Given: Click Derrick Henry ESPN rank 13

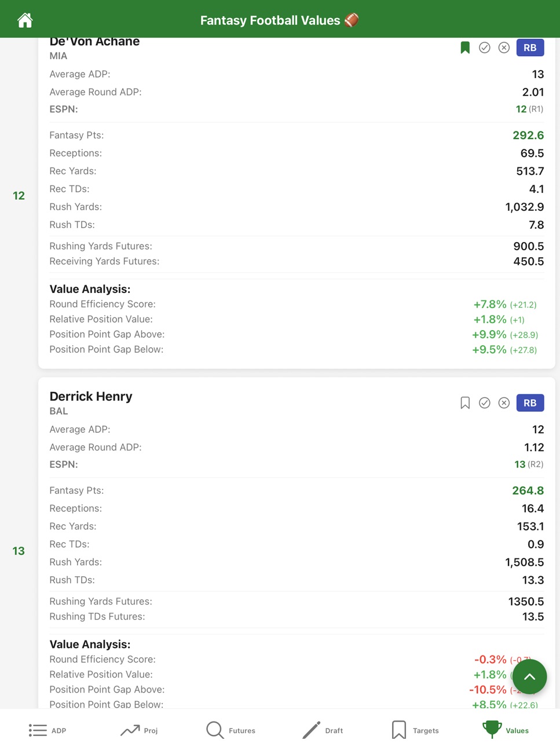Looking at the screenshot, I should (519, 464).
